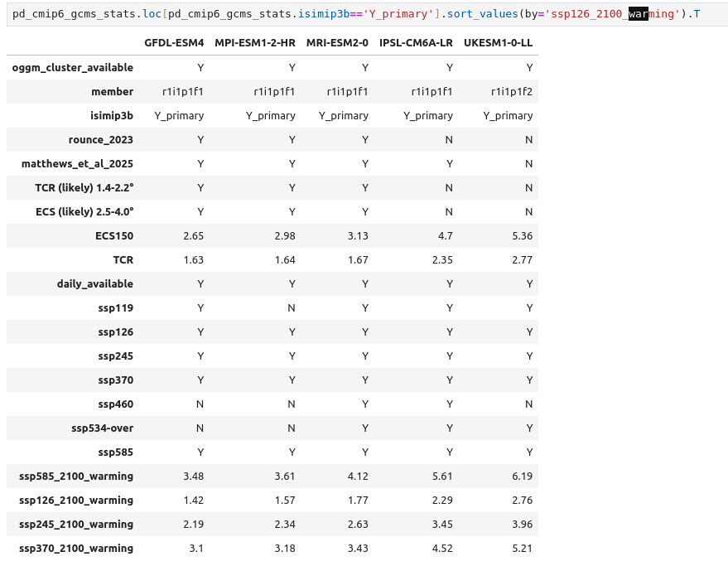Click the rounce_2023 row label
Viewport: 728px width, 571px height.
point(101,139)
